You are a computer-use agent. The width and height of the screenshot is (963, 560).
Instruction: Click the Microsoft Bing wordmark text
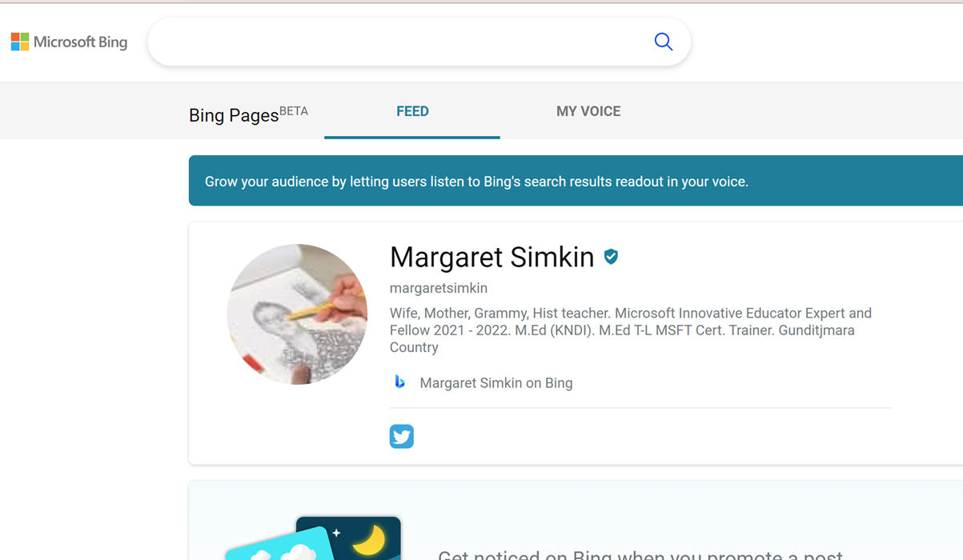tap(80, 42)
